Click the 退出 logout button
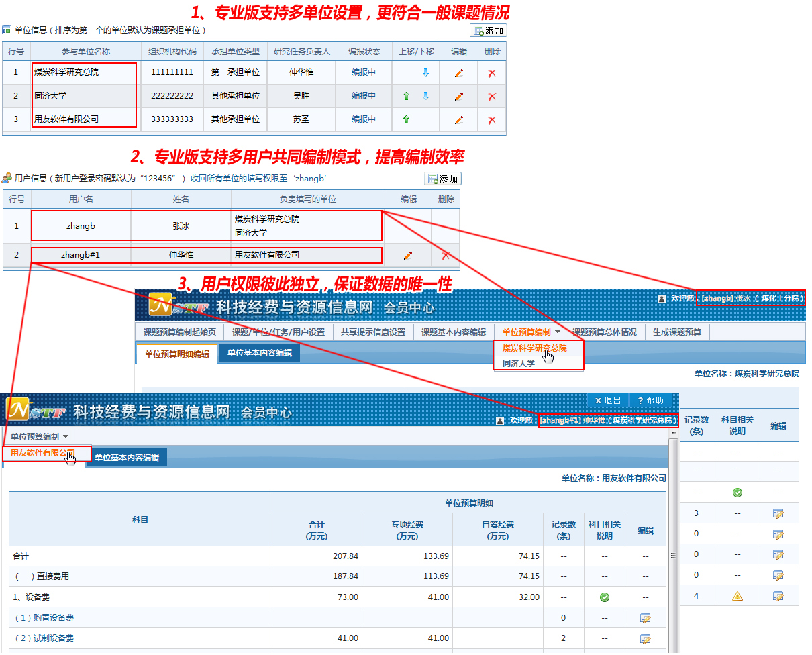The image size is (812, 655). coord(608,401)
